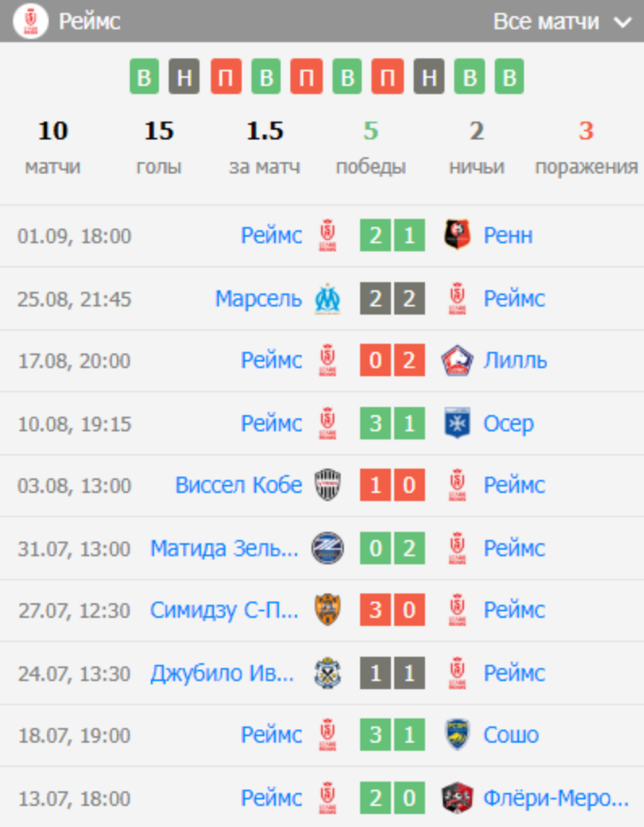
Task: Click the 'Реймс' title in the header
Action: (89, 22)
